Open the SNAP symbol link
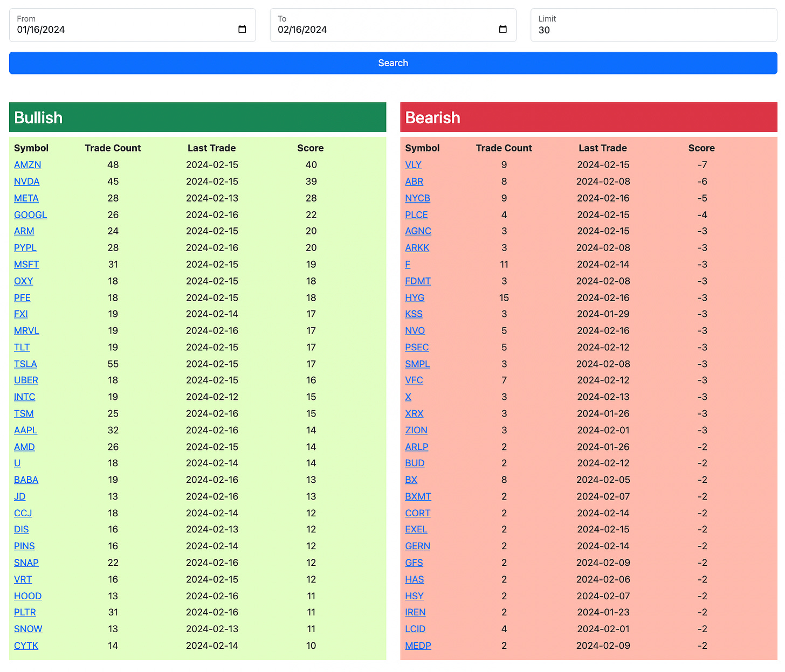Screen dimensions: 785x672 26,563
